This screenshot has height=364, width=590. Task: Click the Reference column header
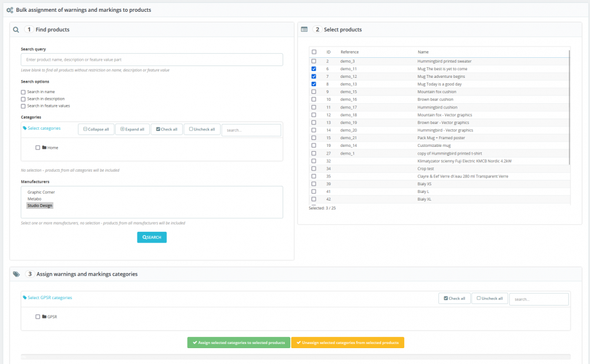(349, 52)
